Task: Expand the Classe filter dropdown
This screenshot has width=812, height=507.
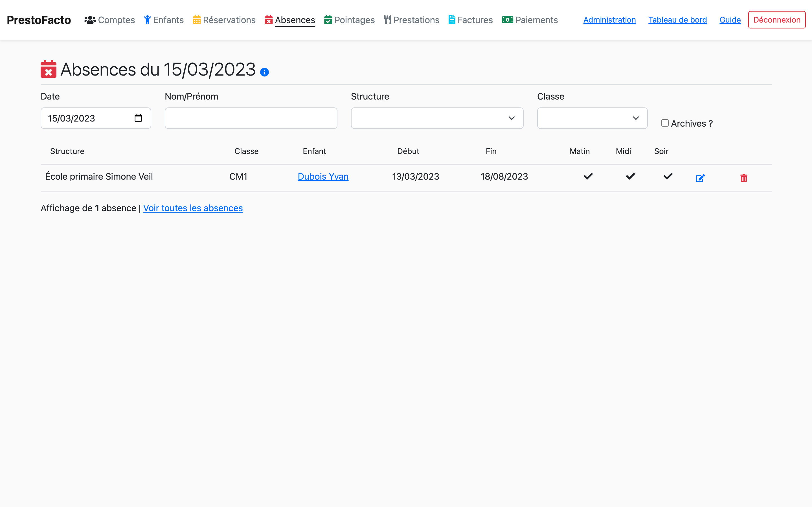Action: point(592,118)
